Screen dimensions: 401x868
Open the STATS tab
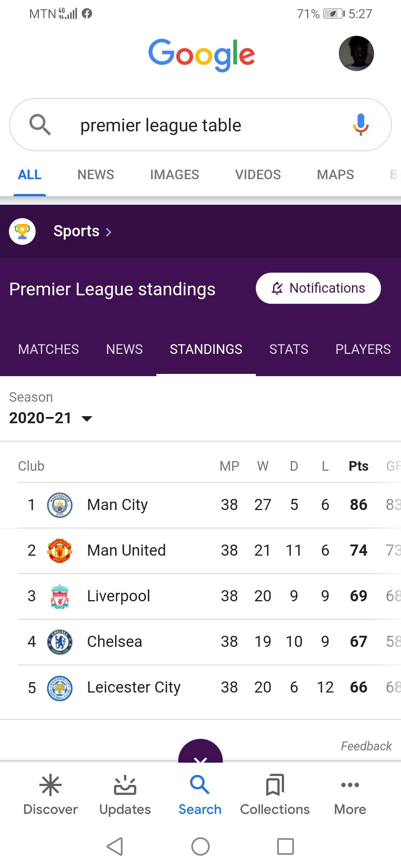click(288, 349)
